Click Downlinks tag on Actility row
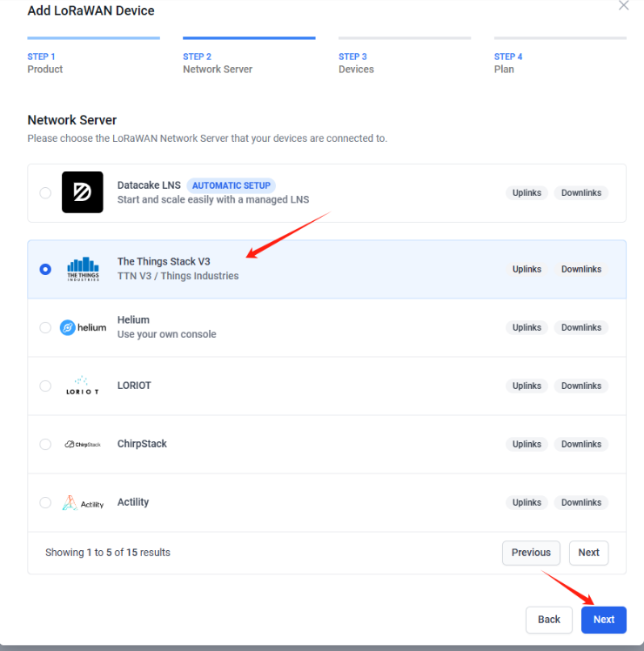Image resolution: width=644 pixels, height=651 pixels. click(x=580, y=502)
